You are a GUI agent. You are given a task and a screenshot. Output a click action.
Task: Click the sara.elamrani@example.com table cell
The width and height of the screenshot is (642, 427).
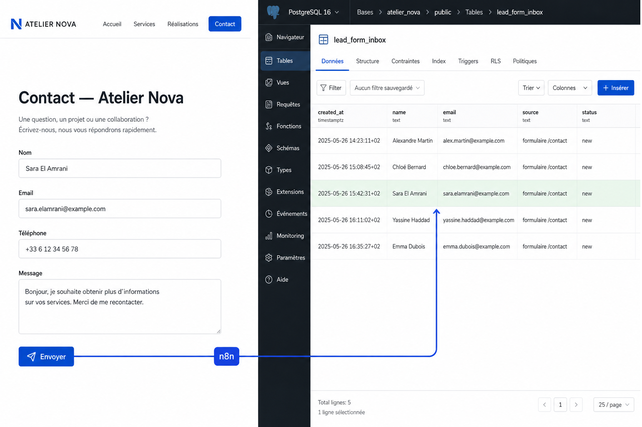tap(476, 194)
